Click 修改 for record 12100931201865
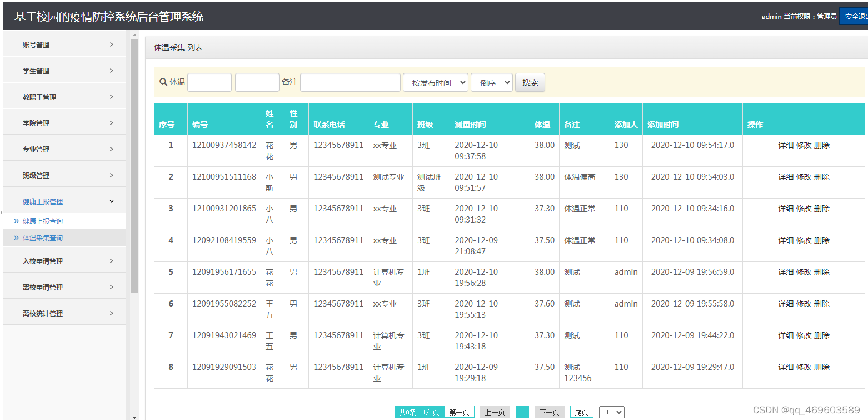Screen dimensions: 868x420 pyautogui.click(x=804, y=209)
